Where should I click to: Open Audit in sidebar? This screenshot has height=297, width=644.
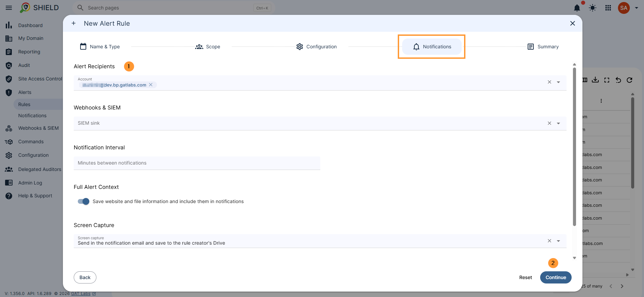tap(24, 65)
